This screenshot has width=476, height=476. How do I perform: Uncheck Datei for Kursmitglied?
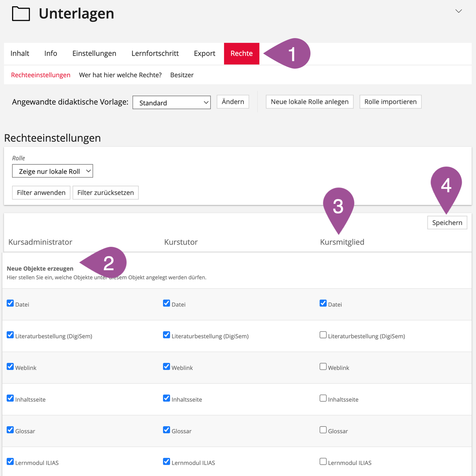(x=323, y=303)
